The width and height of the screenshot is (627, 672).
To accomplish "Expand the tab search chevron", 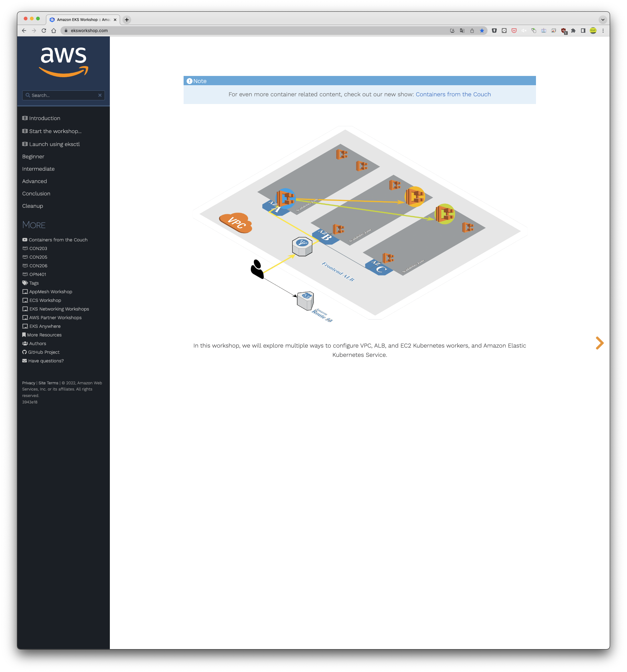I will point(603,20).
